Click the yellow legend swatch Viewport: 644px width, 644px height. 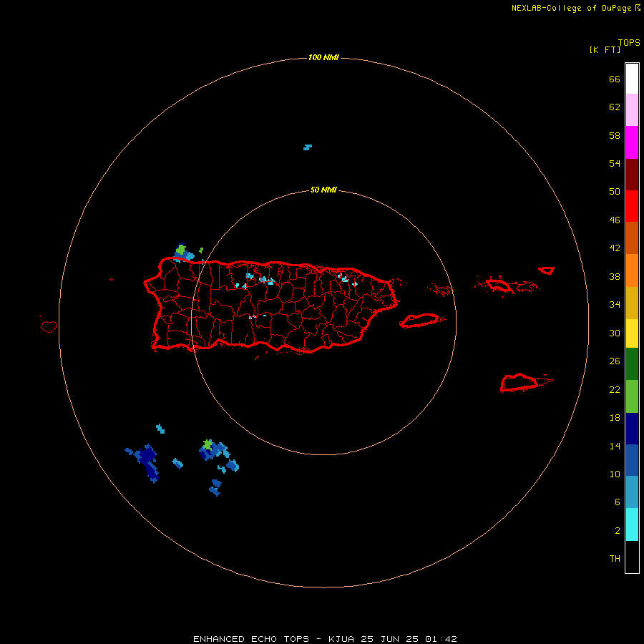point(632,333)
